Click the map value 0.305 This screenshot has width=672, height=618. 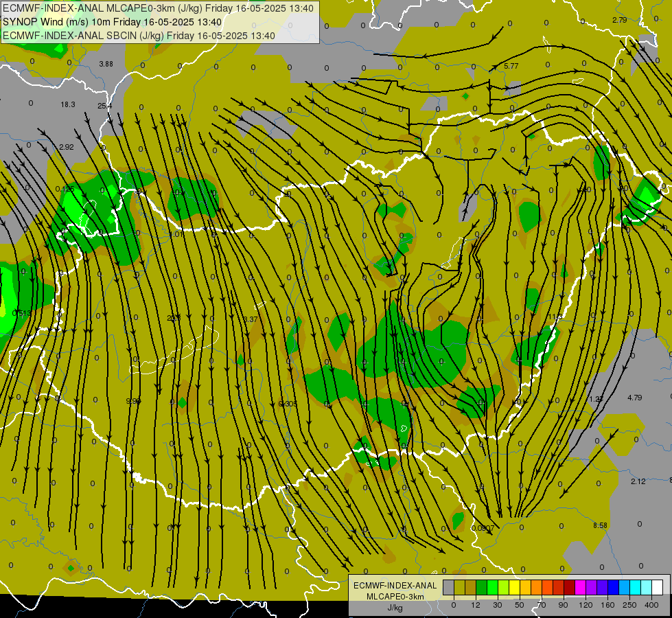(288, 404)
